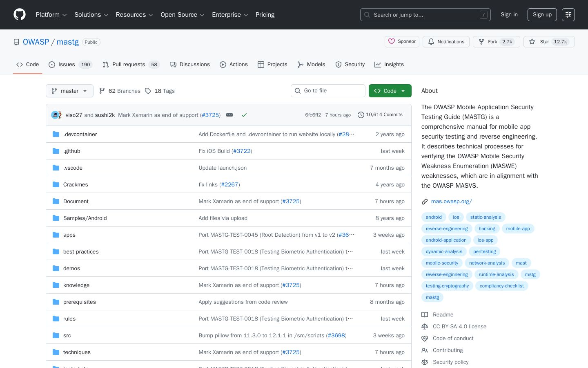Open commit hash 6fe6ff2
This screenshot has width=588, height=368.
coord(313,115)
